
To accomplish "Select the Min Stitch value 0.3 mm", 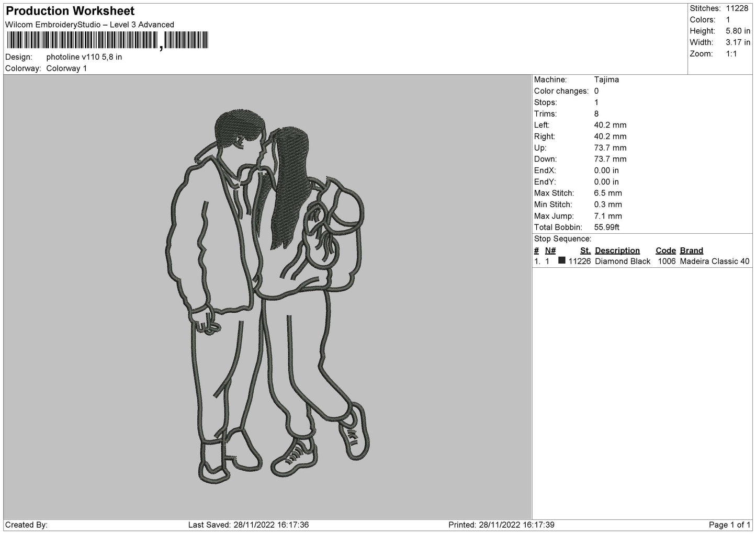I will (608, 204).
